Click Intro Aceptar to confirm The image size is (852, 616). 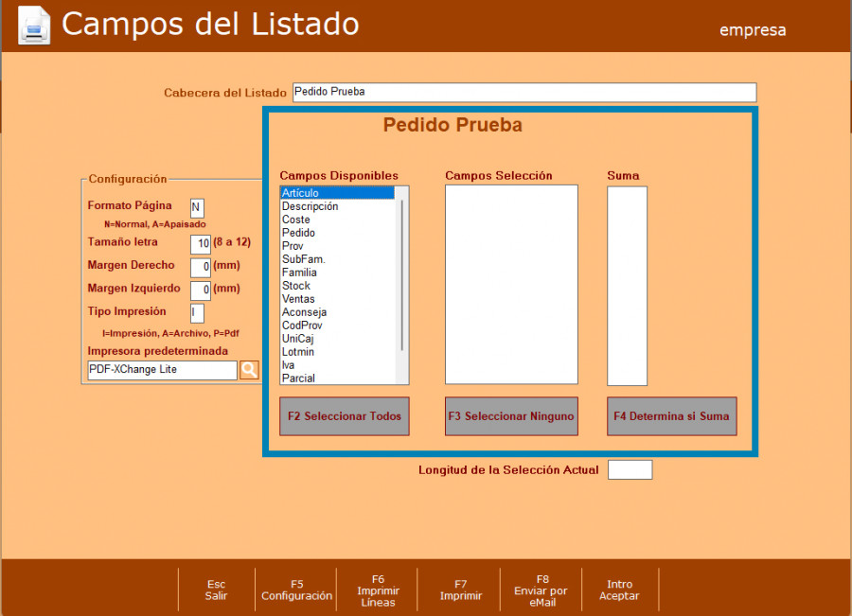[620, 590]
